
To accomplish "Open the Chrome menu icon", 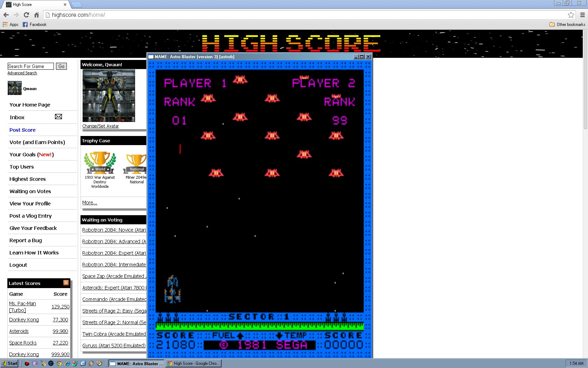I will pos(582,15).
